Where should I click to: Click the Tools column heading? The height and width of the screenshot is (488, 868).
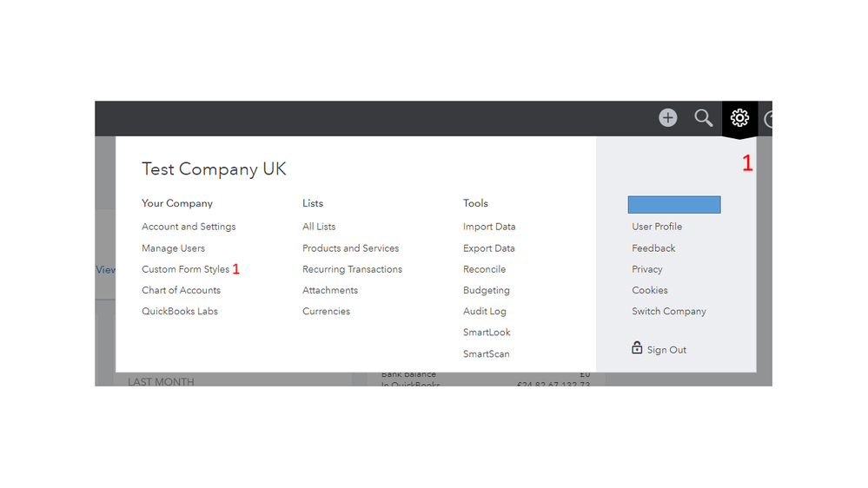[475, 203]
